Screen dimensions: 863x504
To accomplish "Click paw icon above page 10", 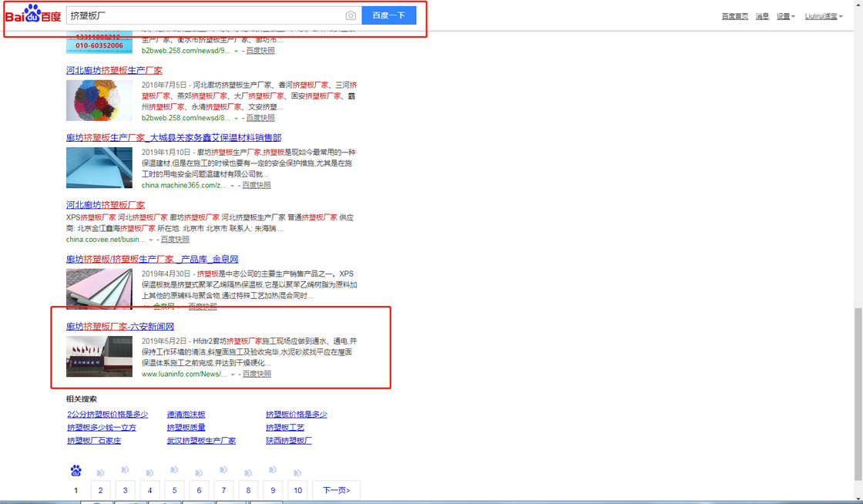I will pos(297,472).
